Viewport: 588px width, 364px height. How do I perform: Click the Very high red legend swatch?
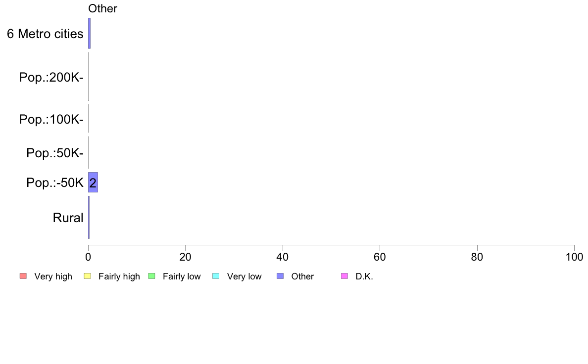[23, 276]
